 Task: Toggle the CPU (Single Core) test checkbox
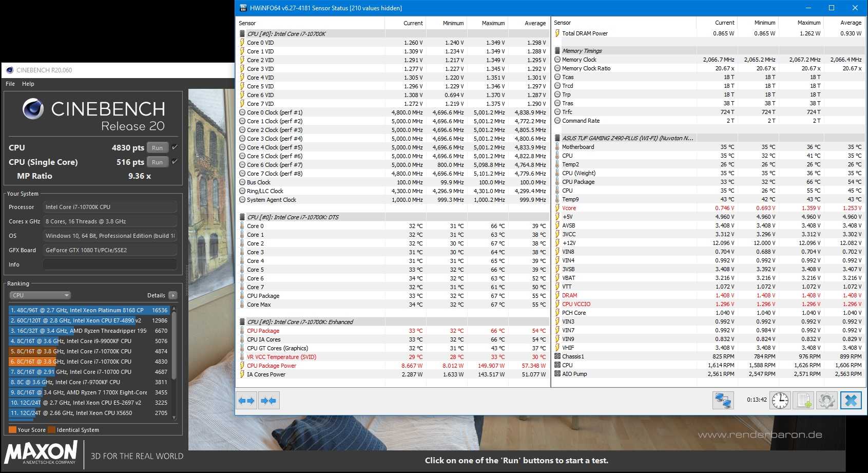(175, 162)
